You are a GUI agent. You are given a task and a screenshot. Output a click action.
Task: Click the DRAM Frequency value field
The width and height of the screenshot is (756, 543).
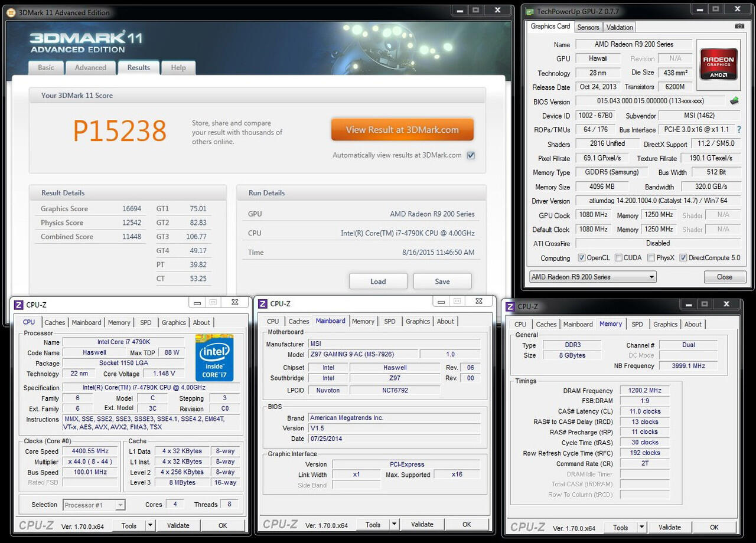(x=644, y=391)
